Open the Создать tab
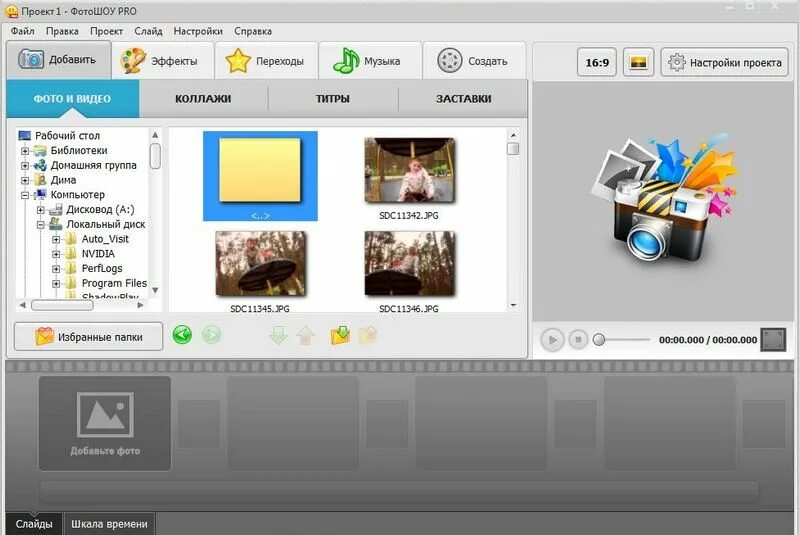 click(474, 61)
